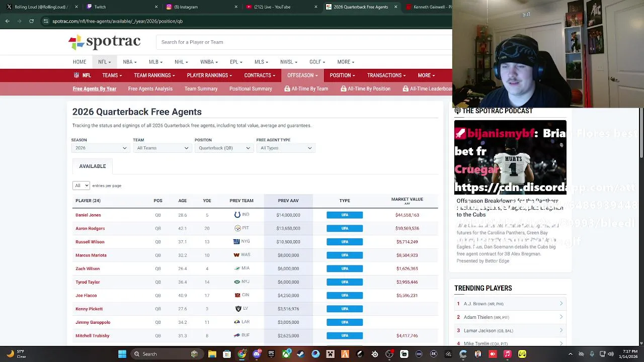
Task: Open Xbox app from taskbar
Action: click(286, 354)
